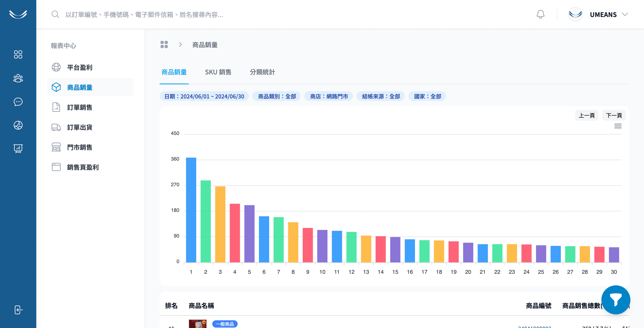Click the breadcrumb home grid icon
Image resolution: width=644 pixels, height=328 pixels.
point(164,45)
